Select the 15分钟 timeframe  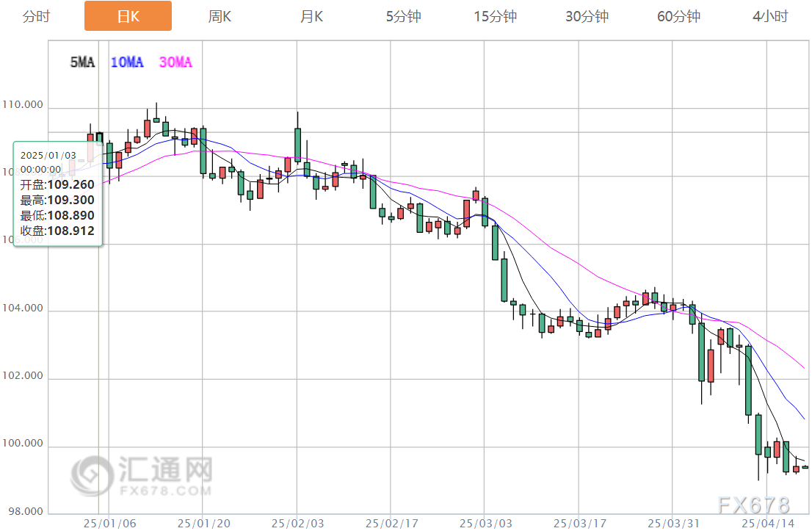495,15
